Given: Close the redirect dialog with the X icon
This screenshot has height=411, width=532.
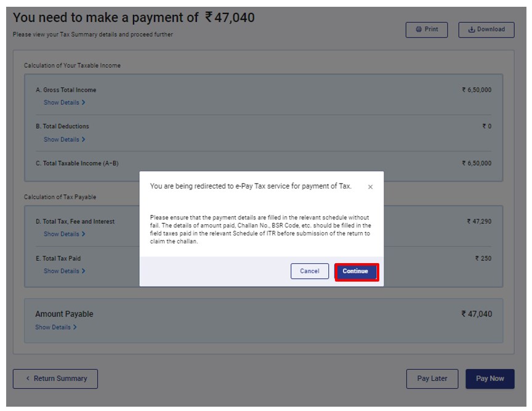Looking at the screenshot, I should coord(370,187).
